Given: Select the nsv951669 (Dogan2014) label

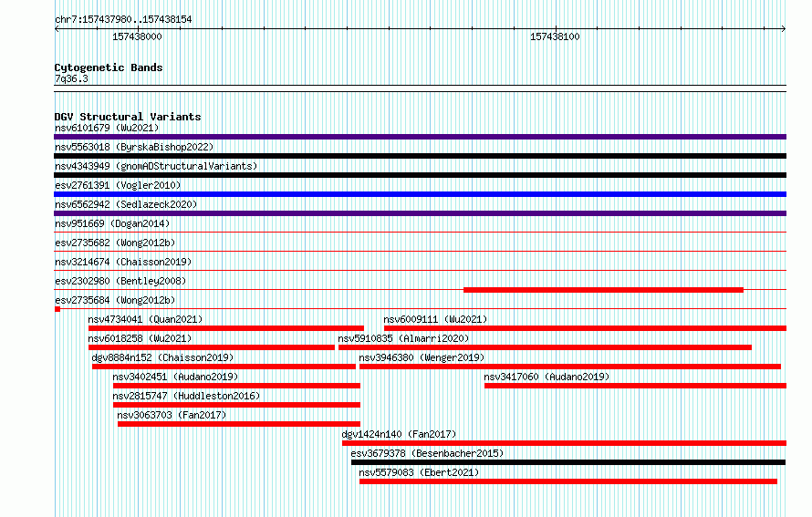Looking at the screenshot, I should 112,223.
